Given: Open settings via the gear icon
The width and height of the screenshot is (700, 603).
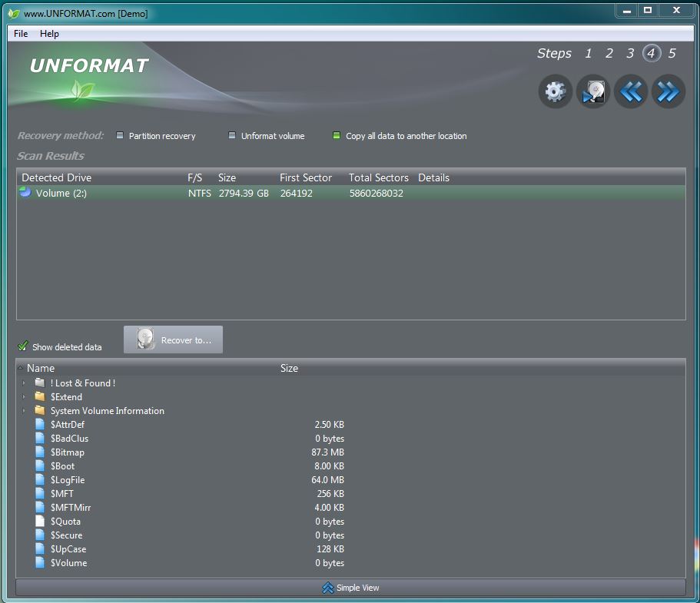Looking at the screenshot, I should pos(555,91).
